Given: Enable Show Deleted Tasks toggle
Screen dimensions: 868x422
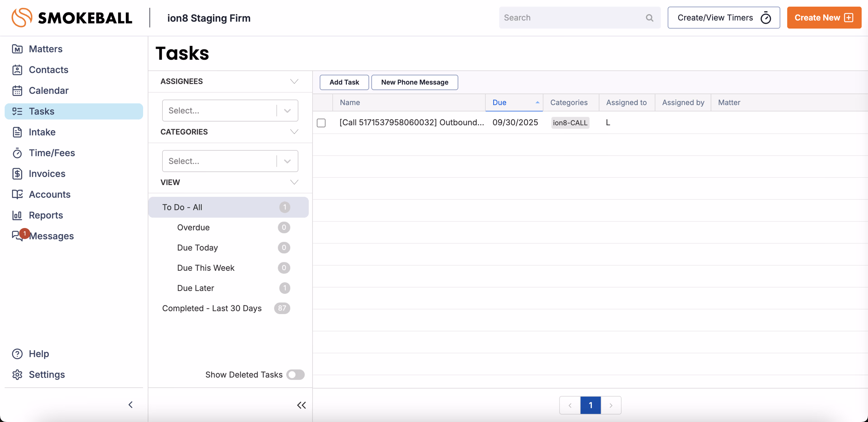Looking at the screenshot, I should 295,375.
